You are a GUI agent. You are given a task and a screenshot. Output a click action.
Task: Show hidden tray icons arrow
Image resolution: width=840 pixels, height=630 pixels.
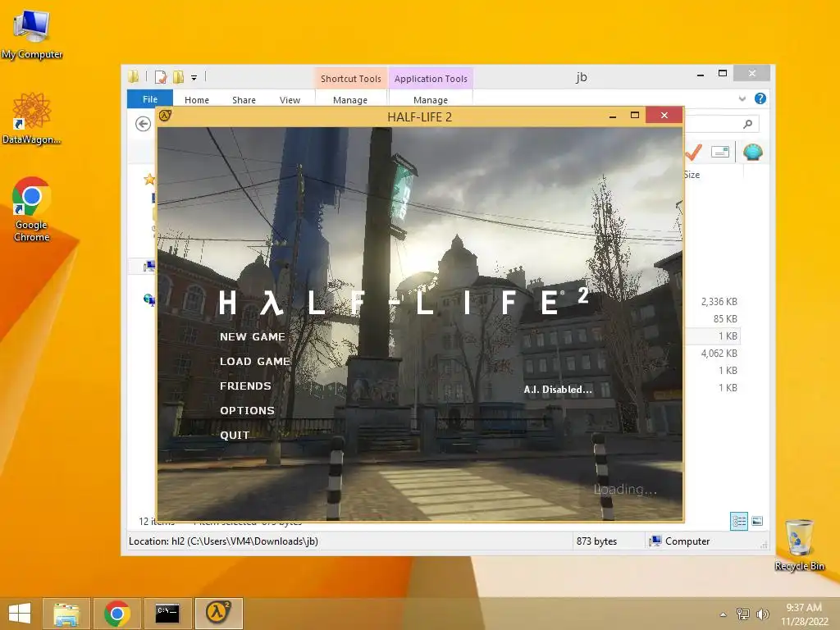pos(723,614)
